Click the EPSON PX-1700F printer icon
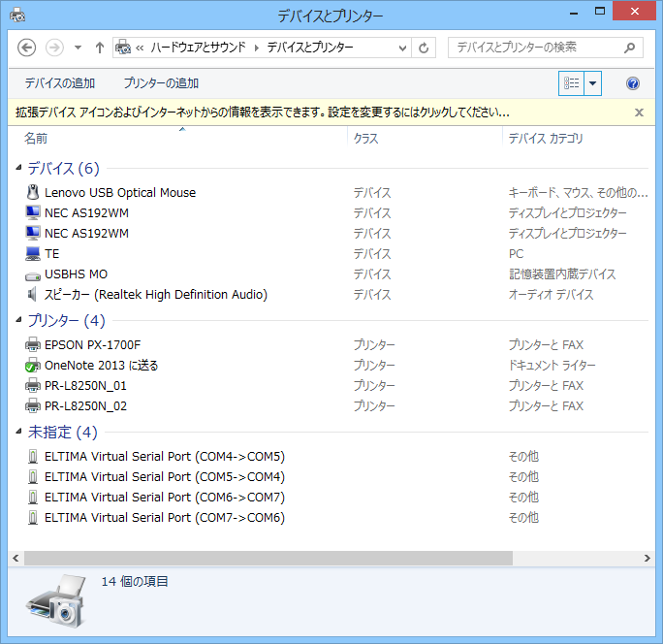Image resolution: width=663 pixels, height=644 pixels. click(x=33, y=345)
